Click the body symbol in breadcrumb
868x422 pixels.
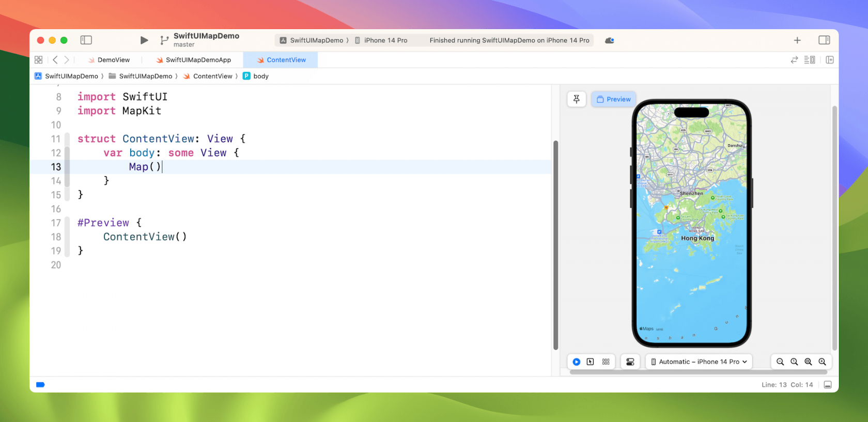(260, 76)
